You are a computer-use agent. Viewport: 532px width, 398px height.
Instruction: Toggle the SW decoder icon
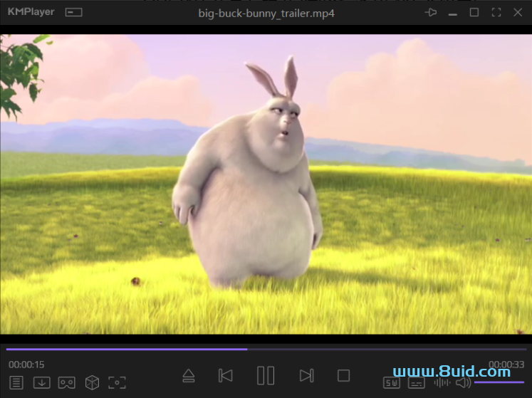(392, 383)
